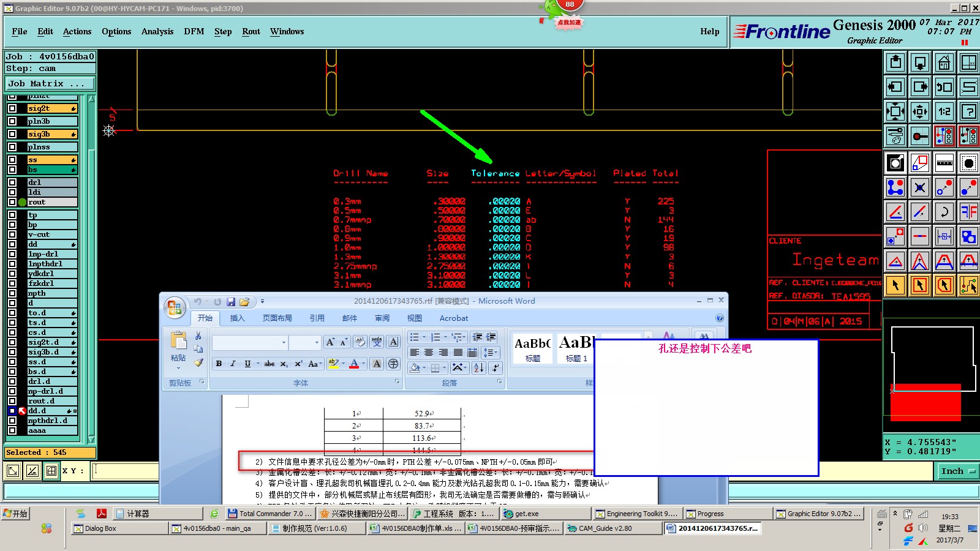
Task: Click the strikethrough abc icon in Word
Action: tap(269, 364)
